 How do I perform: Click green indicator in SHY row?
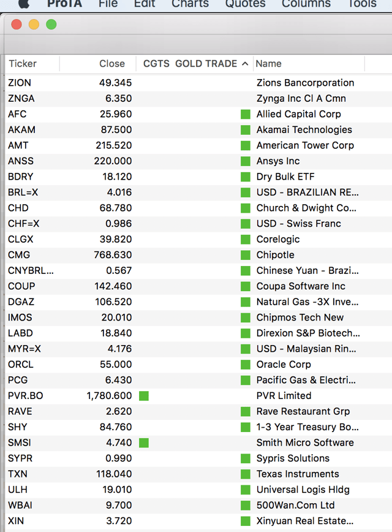(246, 427)
